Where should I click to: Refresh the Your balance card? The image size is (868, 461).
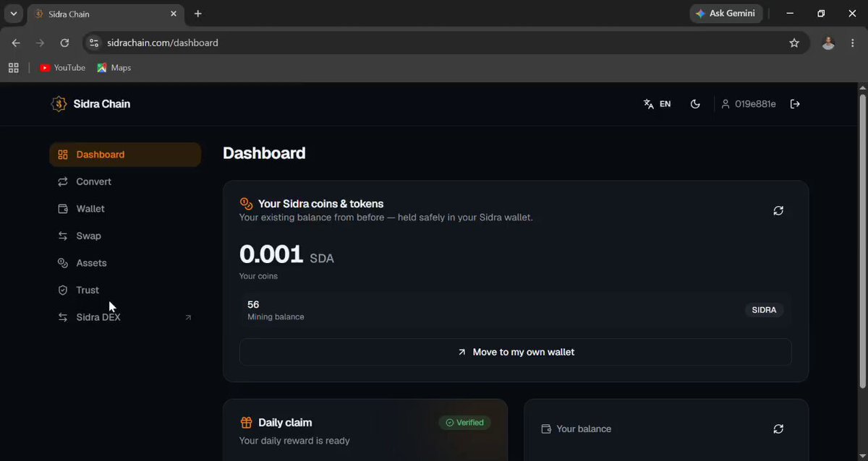pos(778,428)
